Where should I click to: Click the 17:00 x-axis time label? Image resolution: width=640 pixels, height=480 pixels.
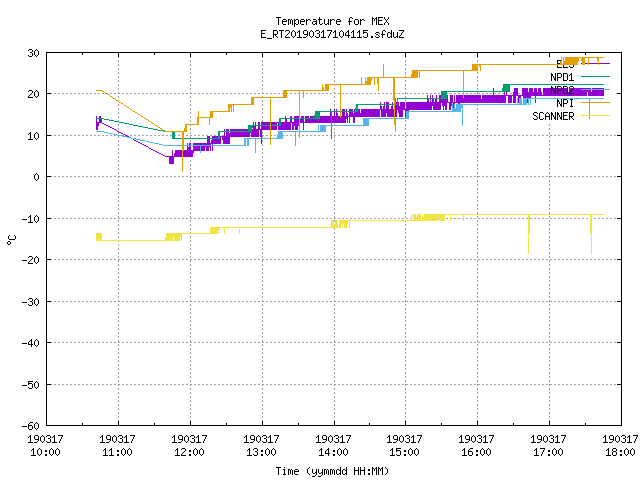549,452
